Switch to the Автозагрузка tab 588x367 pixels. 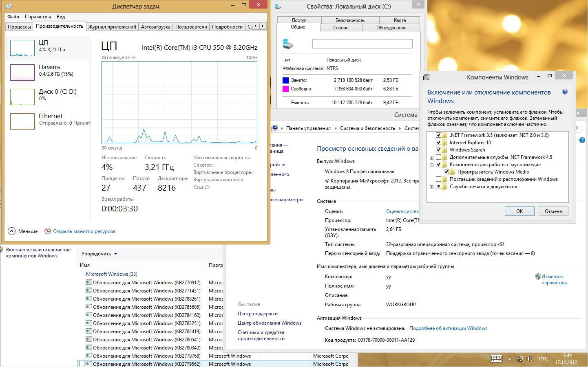click(x=155, y=27)
